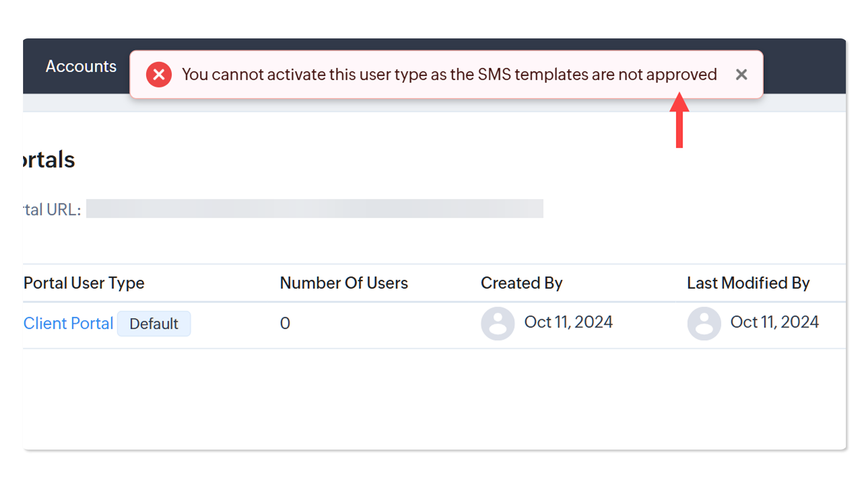
Task: Click the Created By user avatar
Action: point(498,324)
